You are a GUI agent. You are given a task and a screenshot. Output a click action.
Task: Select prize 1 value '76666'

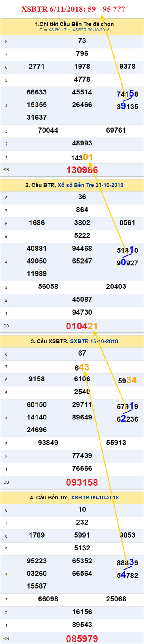(x=82, y=469)
